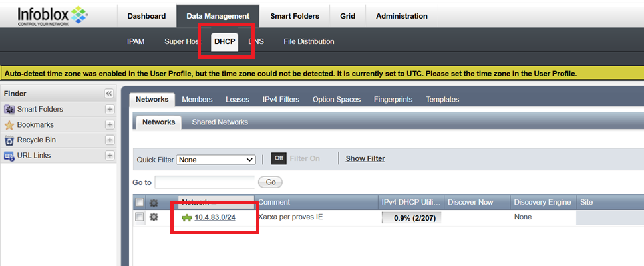Collapse the Finder panel with double-arrow icon
The image size is (644, 266).
[109, 94]
